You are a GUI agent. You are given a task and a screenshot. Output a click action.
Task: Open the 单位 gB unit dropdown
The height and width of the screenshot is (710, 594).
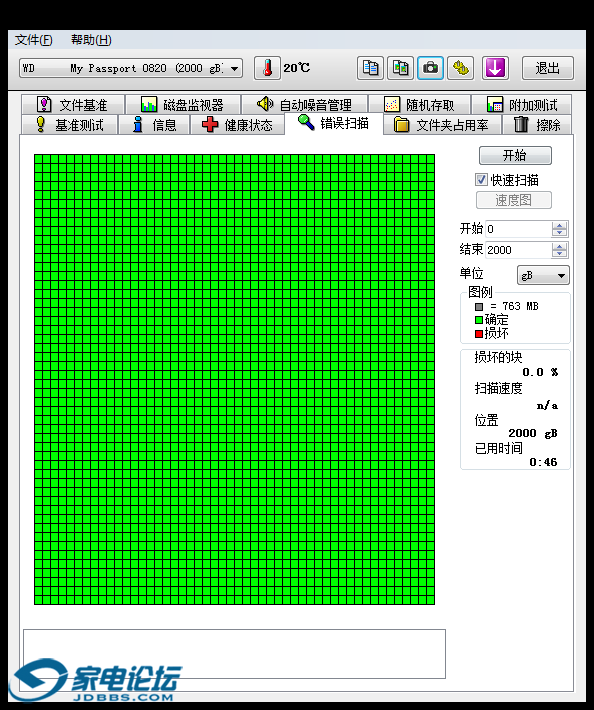point(543,275)
